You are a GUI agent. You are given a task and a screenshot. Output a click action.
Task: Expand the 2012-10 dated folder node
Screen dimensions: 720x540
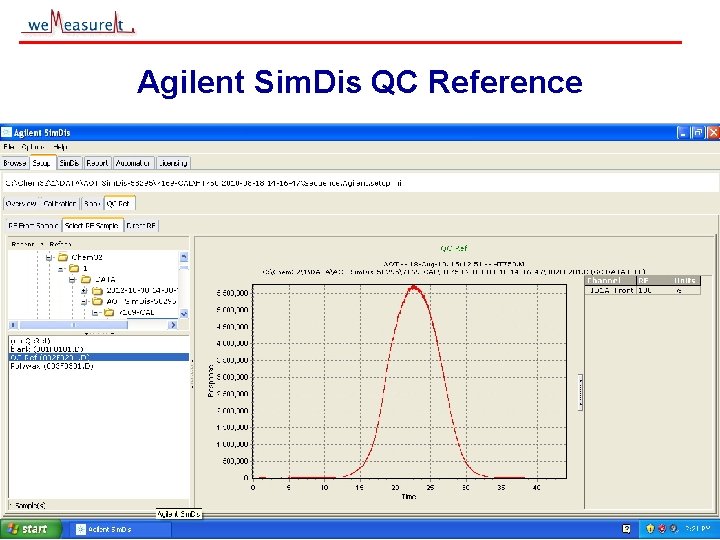tap(84, 291)
